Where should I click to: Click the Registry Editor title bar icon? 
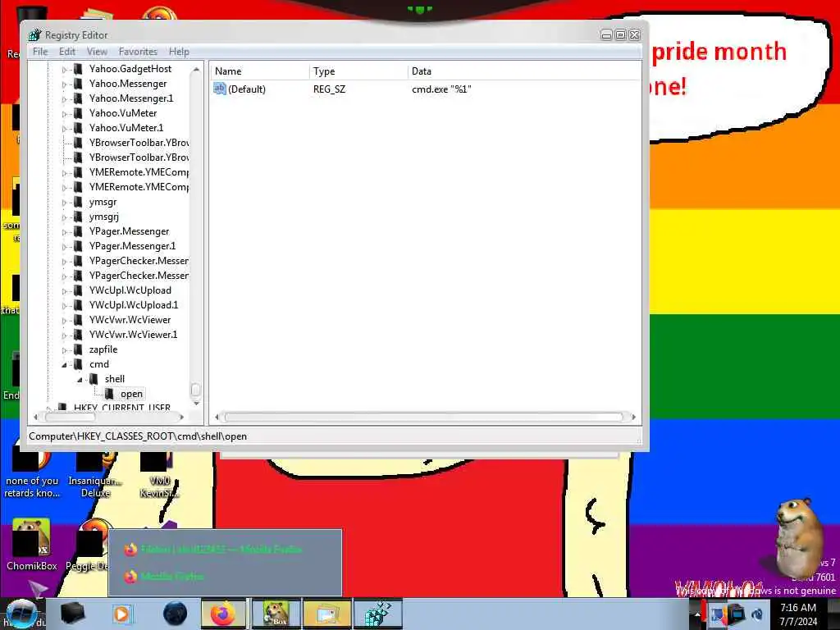pos(34,34)
